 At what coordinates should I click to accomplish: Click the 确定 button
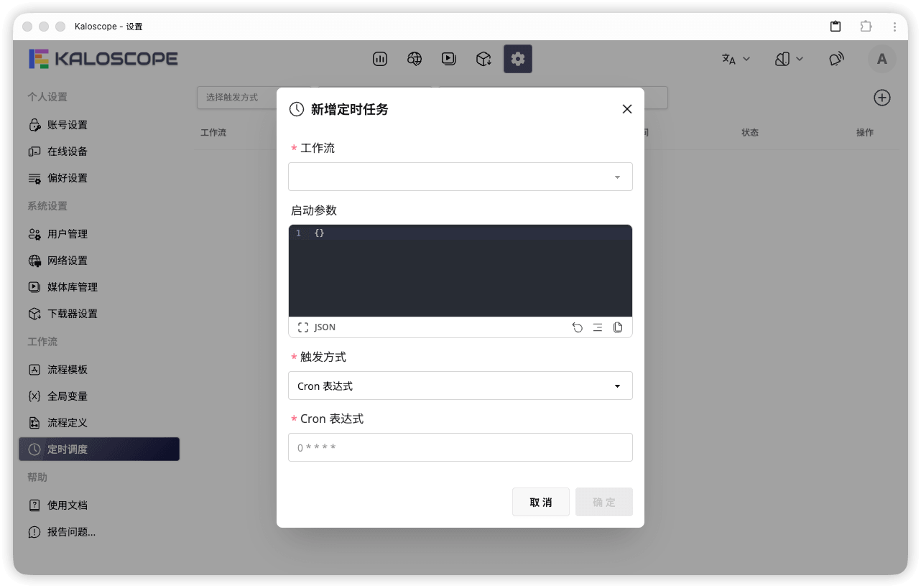tap(604, 502)
